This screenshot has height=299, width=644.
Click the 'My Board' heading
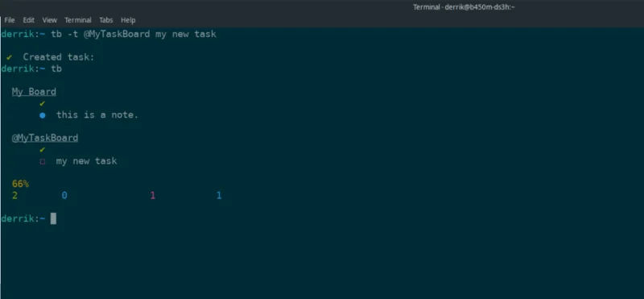coord(34,92)
